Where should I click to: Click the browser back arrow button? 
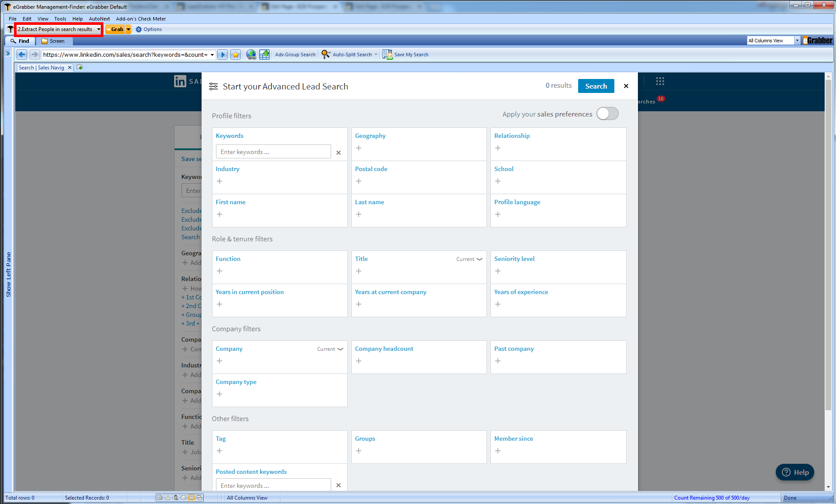22,55
